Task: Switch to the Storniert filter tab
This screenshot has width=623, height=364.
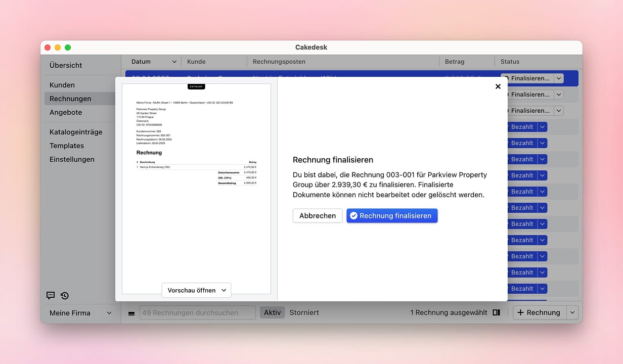Action: point(304,312)
